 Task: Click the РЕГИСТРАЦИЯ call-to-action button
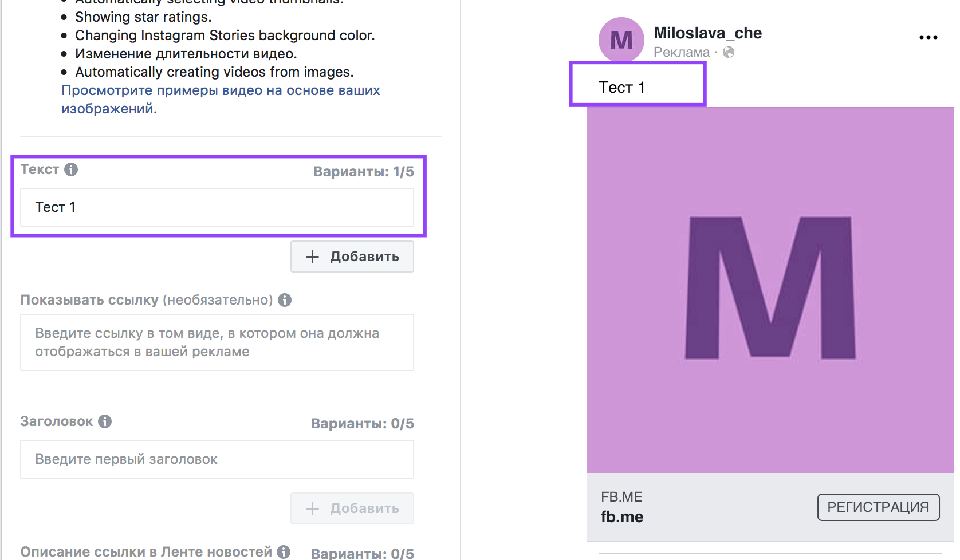point(878,507)
